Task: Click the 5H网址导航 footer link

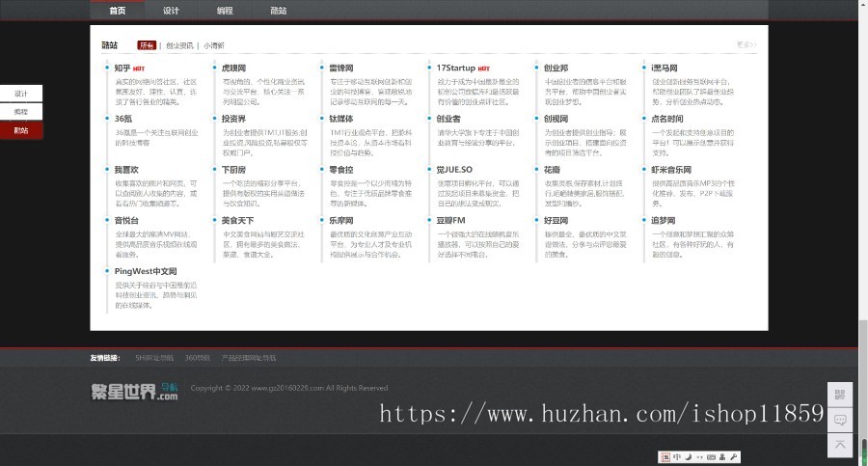Action: point(154,358)
